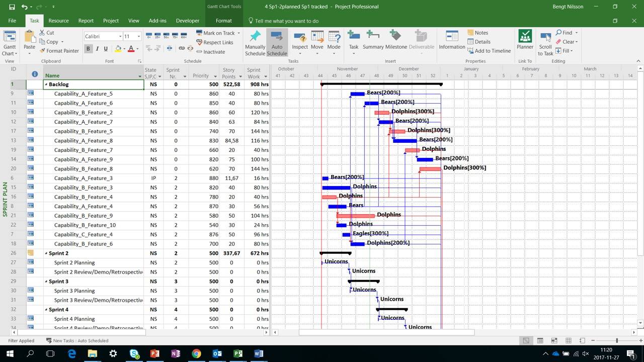
Task: Mark selected task 0% complete
Action: pos(149,36)
